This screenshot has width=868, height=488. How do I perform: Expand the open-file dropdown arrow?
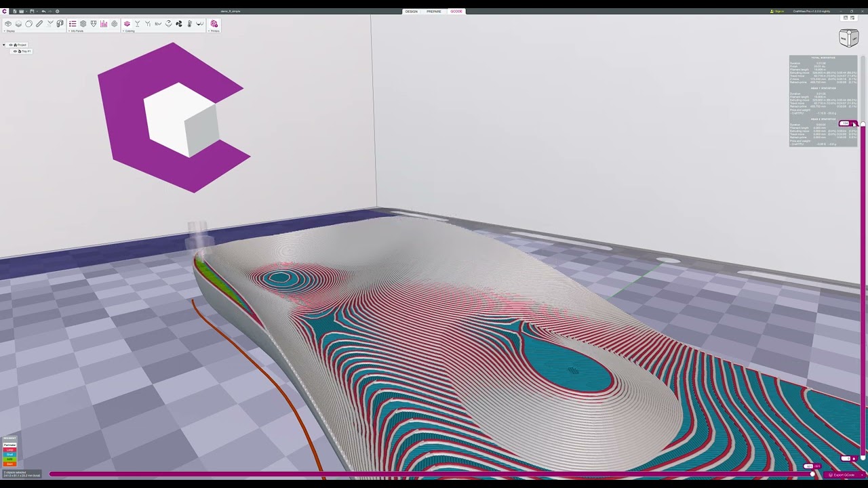click(x=26, y=12)
